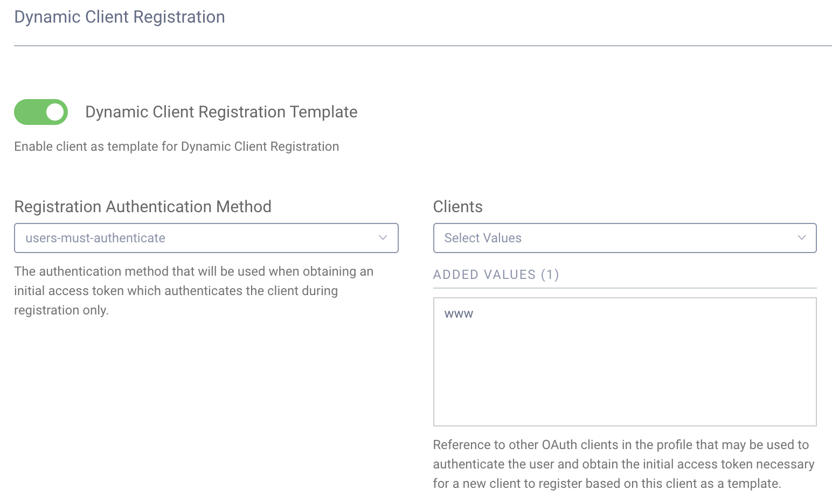Screen dimensions: 832x504
Task: Click the dropdown arrow in Clients field
Action: 802,237
